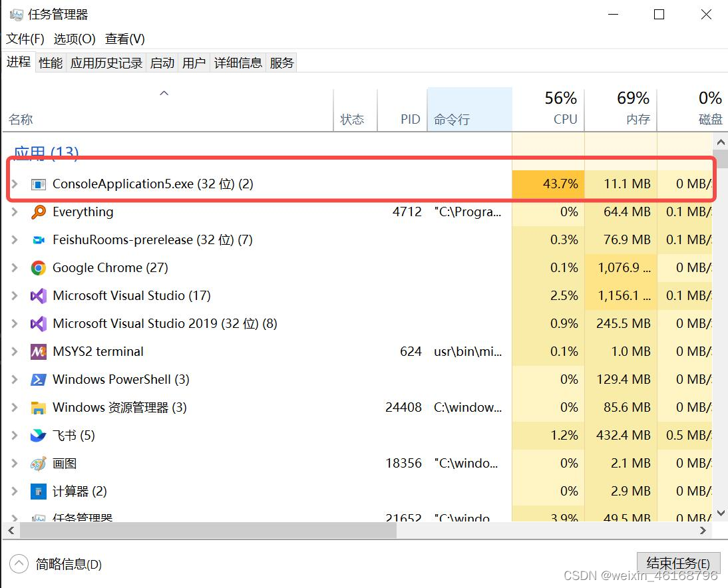Viewport: 728px width, 588px height.
Task: Click the 应用 (13) group header
Action: pos(46,153)
